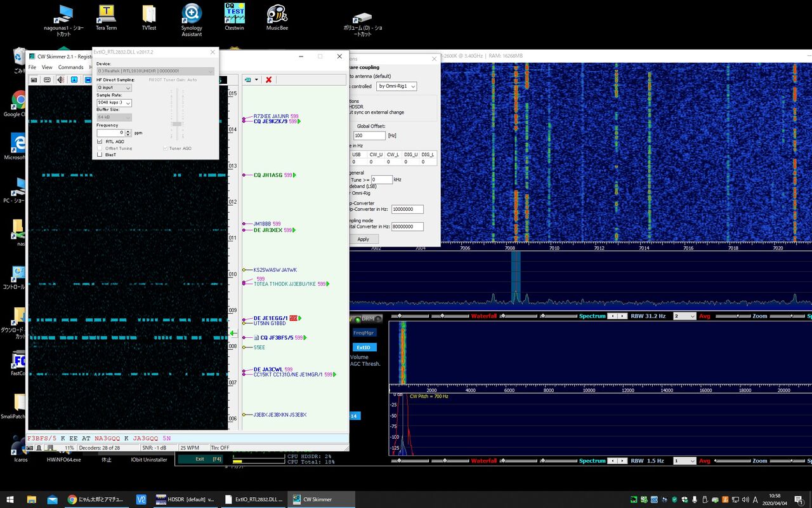Click lower RBW 1.5 Hz arrow stepper

(617, 460)
